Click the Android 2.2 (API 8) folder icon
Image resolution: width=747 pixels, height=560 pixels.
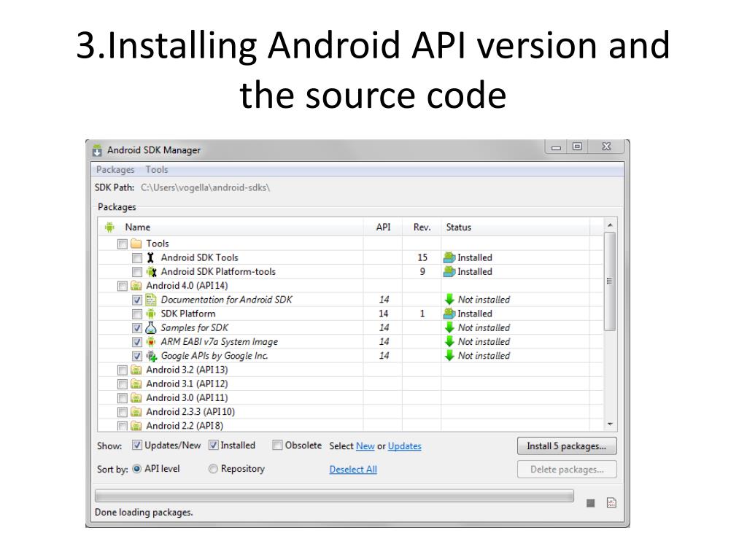(x=136, y=426)
